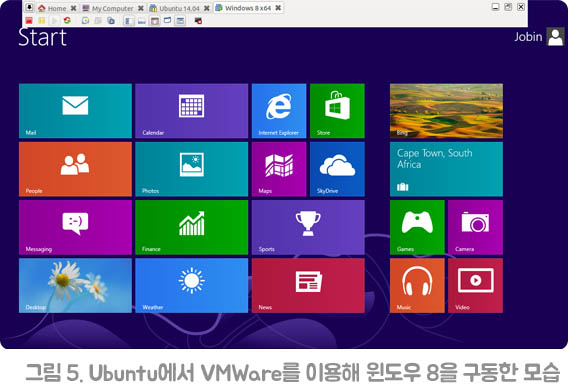Open the Messaging tile

[75, 227]
